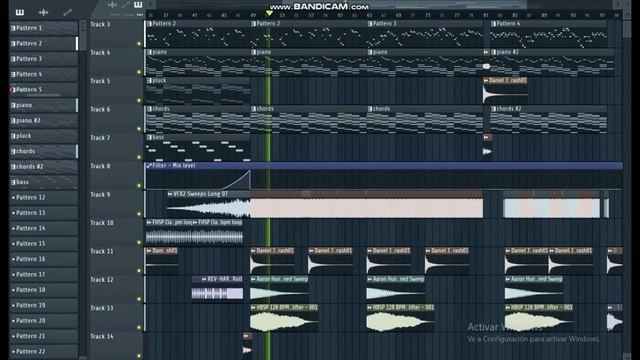Select chords #2 in the picker list
Screen dimensions: 640x360
click(x=43, y=167)
